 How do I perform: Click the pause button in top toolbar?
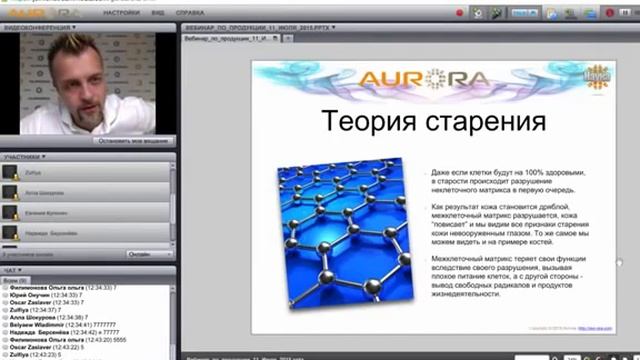pyautogui.click(x=624, y=13)
